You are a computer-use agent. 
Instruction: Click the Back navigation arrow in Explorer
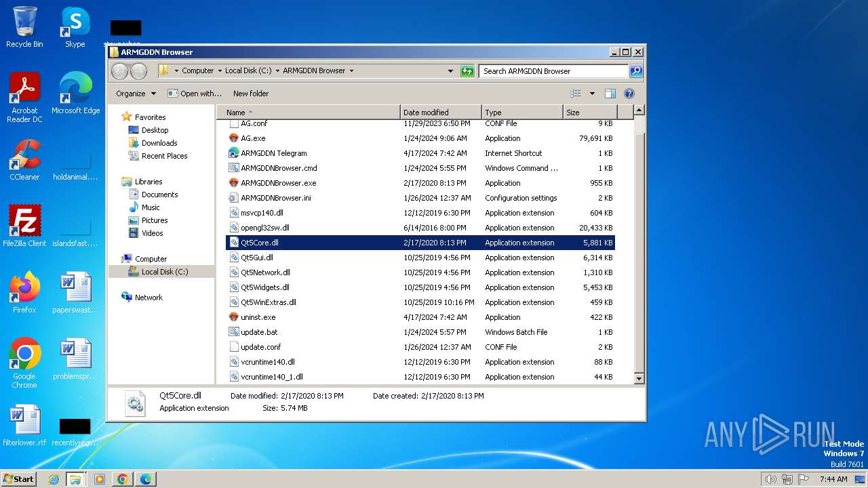[119, 70]
